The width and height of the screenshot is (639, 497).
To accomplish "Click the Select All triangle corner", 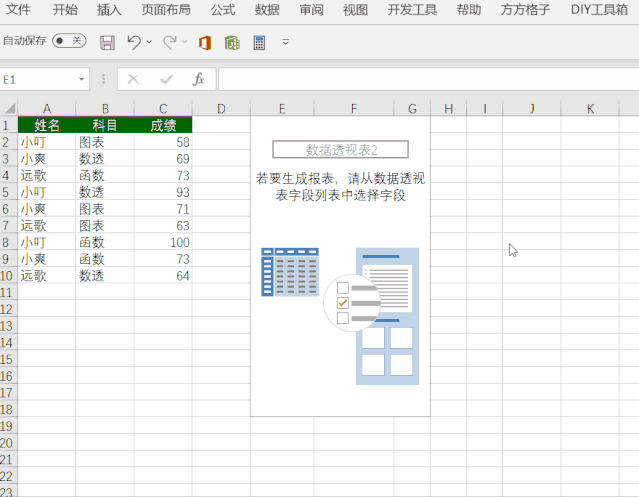I will click(x=10, y=109).
